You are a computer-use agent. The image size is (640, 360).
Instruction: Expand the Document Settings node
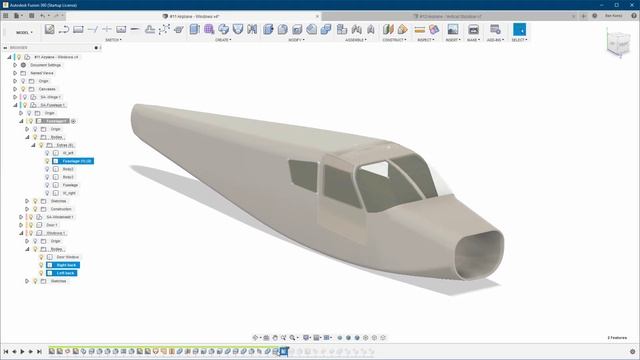point(15,65)
